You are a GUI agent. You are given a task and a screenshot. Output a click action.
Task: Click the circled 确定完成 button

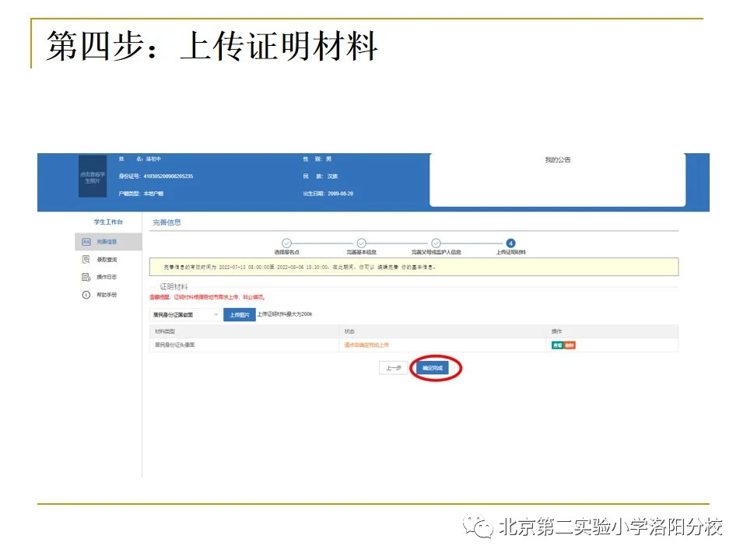[433, 367]
